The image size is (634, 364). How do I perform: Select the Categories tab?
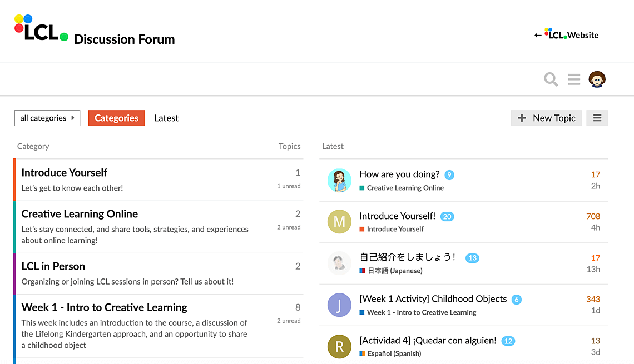coord(116,118)
